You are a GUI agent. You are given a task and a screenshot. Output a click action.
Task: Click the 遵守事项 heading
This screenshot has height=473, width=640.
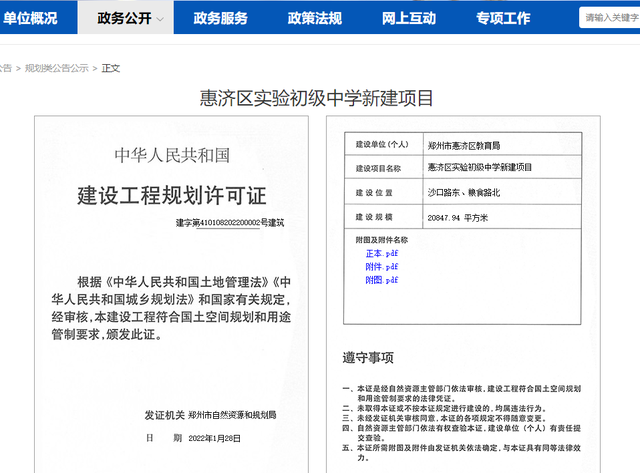pyautogui.click(x=368, y=358)
